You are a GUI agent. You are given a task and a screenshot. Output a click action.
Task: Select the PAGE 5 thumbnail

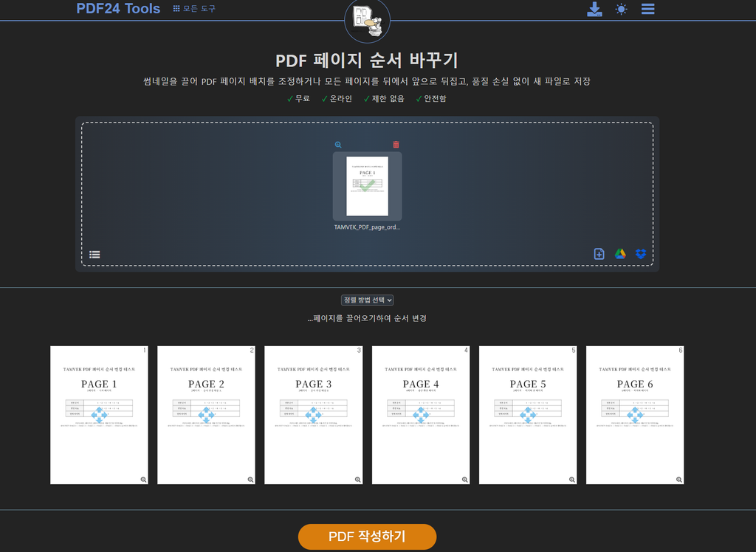click(528, 415)
